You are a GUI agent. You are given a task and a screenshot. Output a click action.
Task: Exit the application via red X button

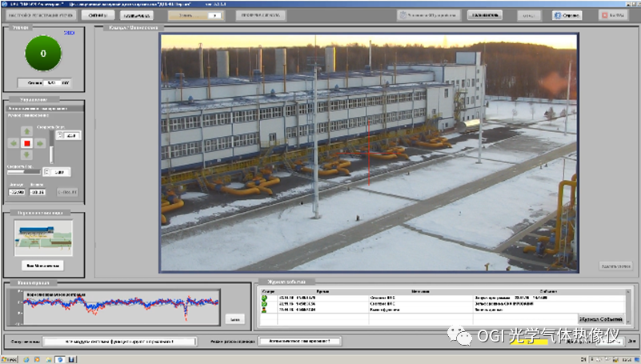(613, 15)
